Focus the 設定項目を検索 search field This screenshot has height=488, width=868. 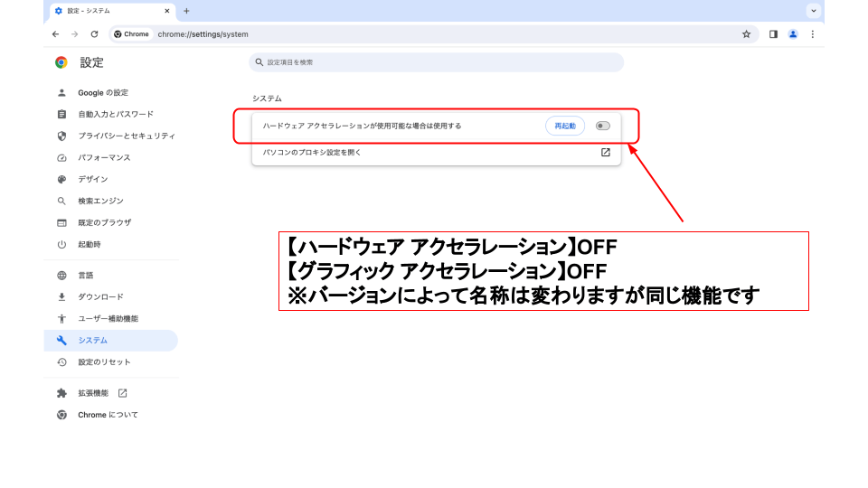(436, 62)
